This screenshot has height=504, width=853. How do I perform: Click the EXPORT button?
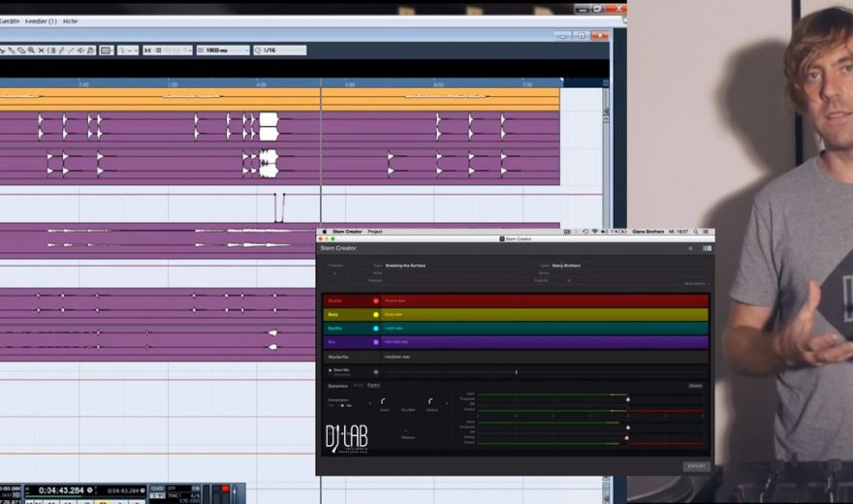coord(696,466)
